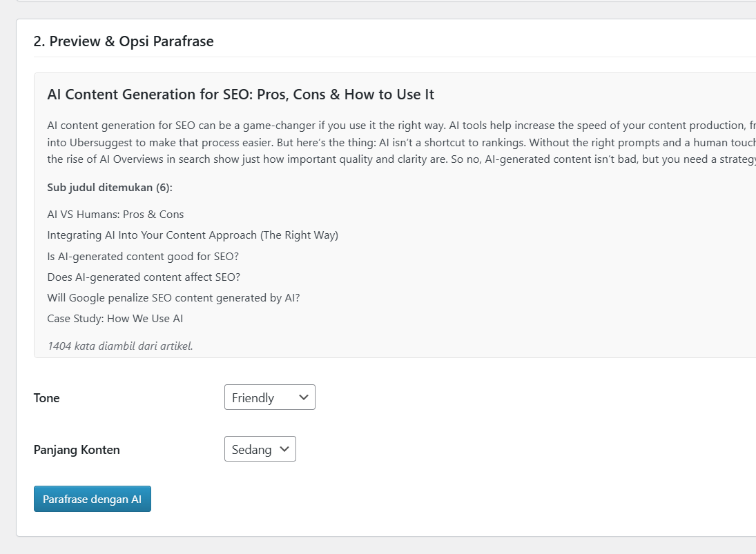Viewport: 756px width, 554px height.
Task: Click the '2. Preview & Opsi Parafrase' heading
Action: click(x=124, y=41)
